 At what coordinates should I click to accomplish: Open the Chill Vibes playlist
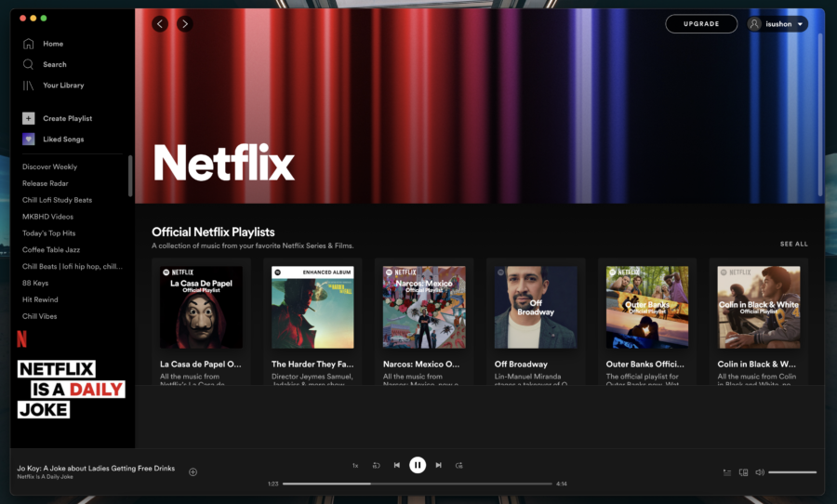tap(39, 316)
